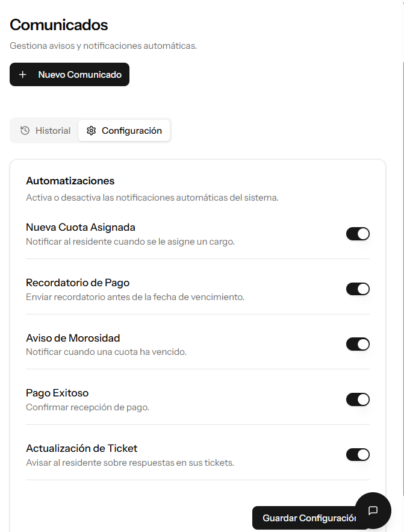Select the history icon on the Historial tab

(25, 130)
